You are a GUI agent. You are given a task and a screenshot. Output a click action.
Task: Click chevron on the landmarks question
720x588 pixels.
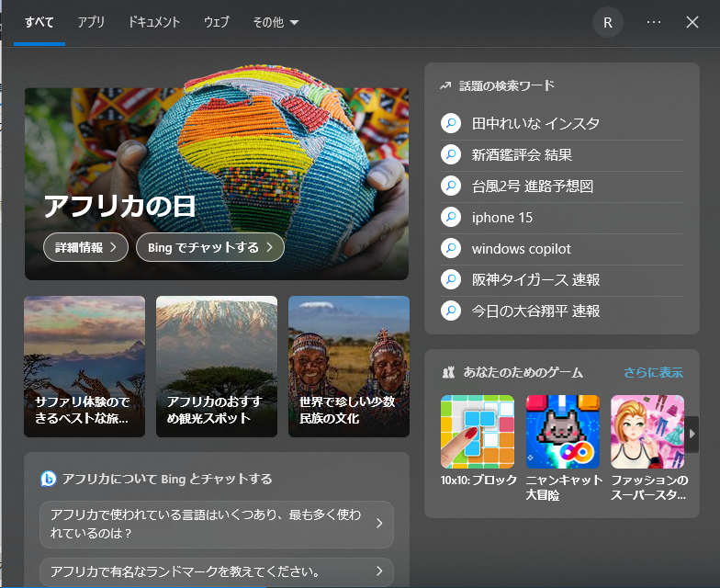[x=379, y=571]
